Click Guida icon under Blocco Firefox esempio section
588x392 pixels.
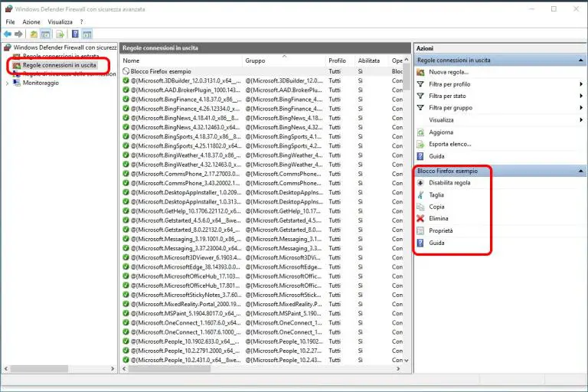pos(421,243)
